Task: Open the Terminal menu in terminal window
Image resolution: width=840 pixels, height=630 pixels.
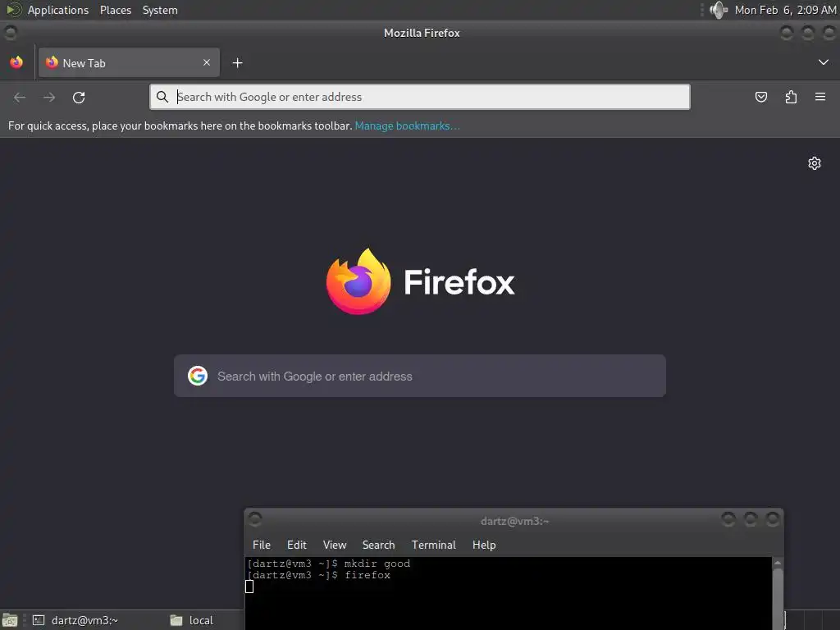Action: coord(433,545)
